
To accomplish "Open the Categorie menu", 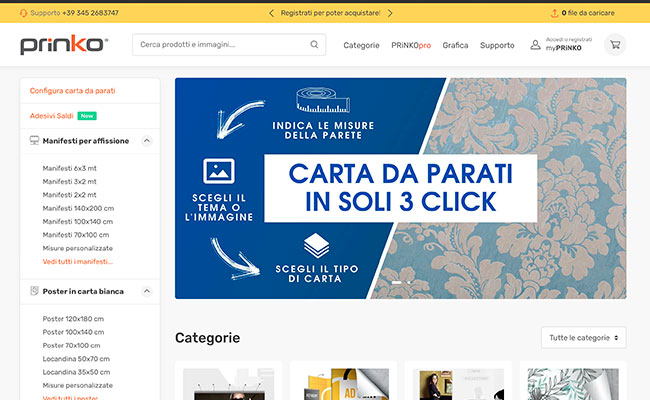I will click(x=361, y=45).
